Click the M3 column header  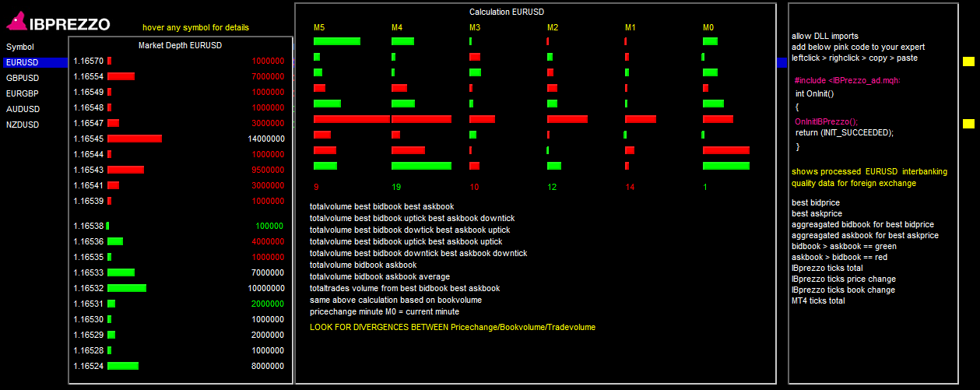(x=475, y=28)
